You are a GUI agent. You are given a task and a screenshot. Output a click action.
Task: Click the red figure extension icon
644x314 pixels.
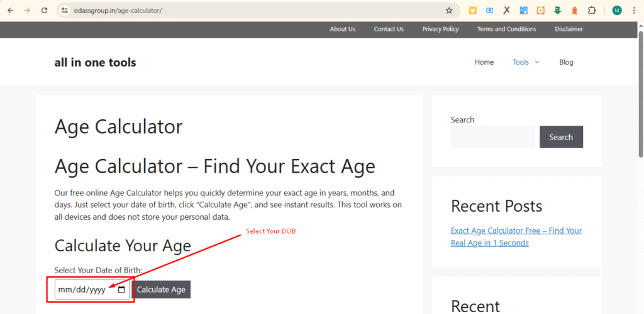[575, 11]
